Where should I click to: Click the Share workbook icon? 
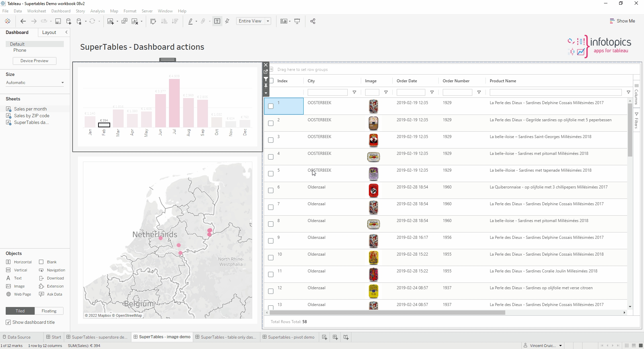pyautogui.click(x=313, y=21)
